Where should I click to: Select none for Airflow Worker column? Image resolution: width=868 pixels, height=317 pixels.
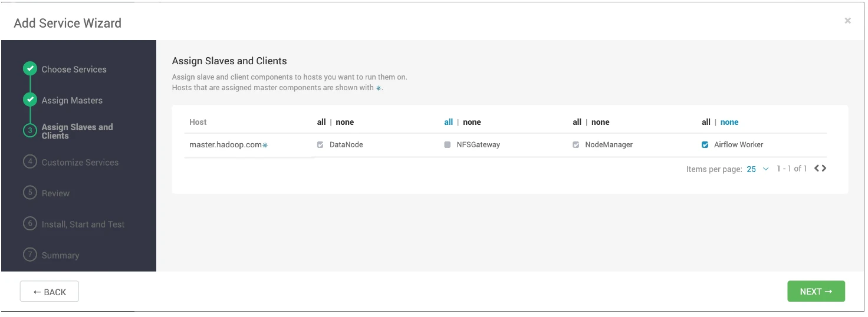[x=729, y=122]
